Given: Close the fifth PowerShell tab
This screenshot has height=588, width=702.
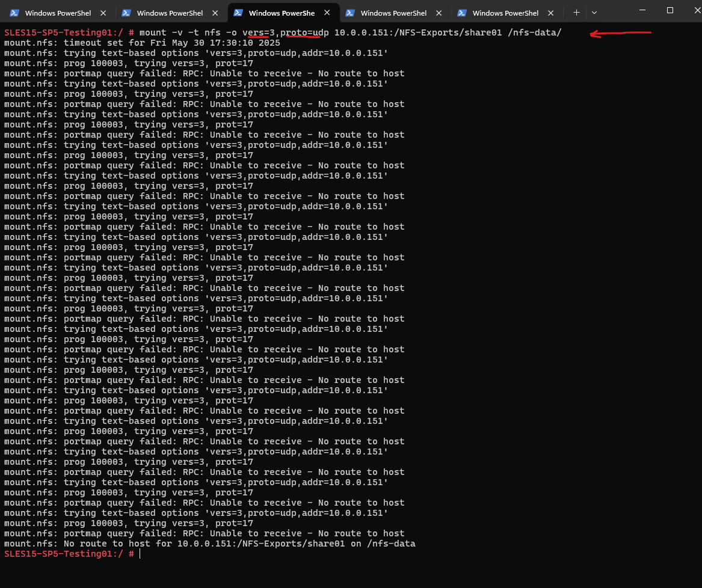Looking at the screenshot, I should (x=551, y=13).
